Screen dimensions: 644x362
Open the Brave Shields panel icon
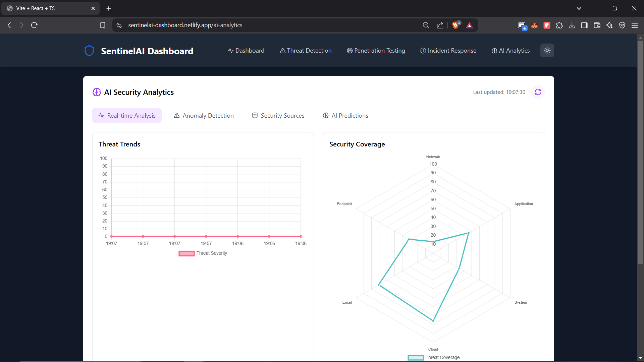point(456,25)
